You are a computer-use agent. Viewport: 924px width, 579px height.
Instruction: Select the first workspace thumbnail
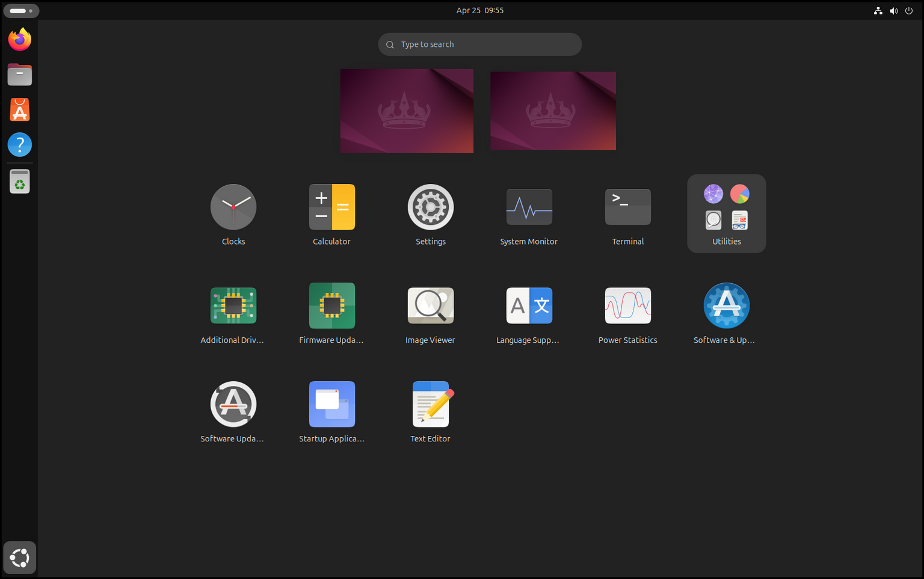point(407,111)
